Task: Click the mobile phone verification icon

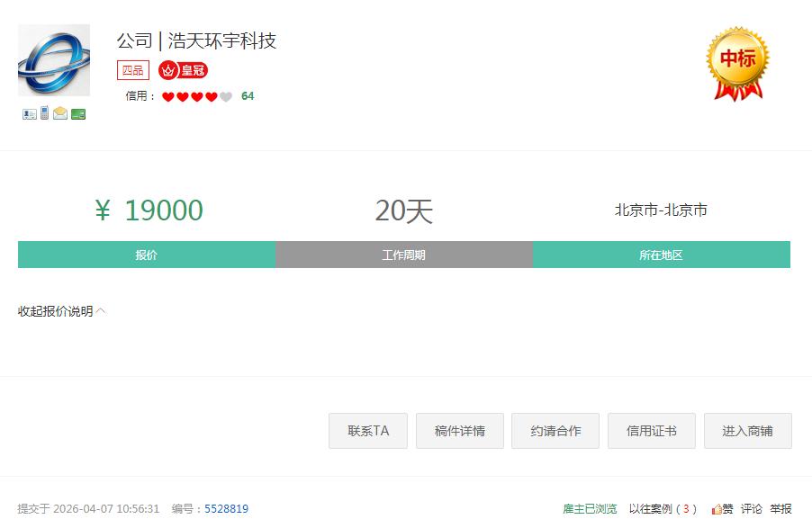Action: click(44, 112)
